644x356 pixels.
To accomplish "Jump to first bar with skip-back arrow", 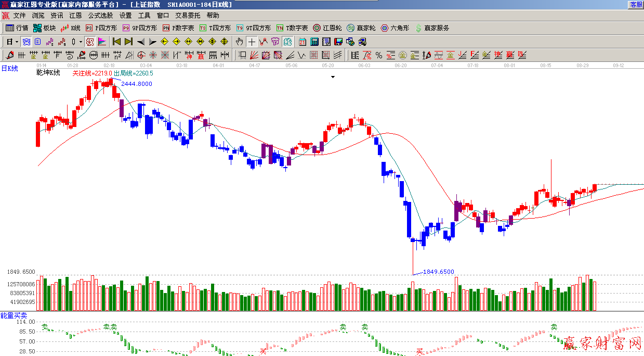I will coord(116,42).
